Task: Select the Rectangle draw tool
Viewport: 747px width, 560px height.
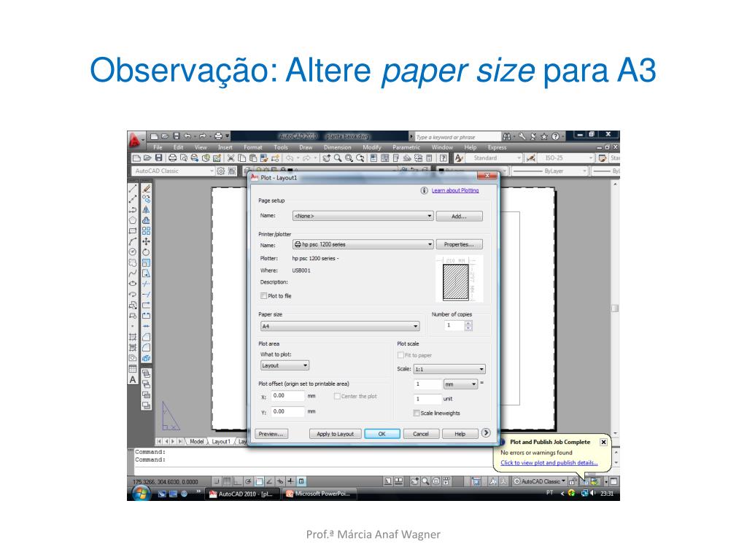Action: point(133,231)
